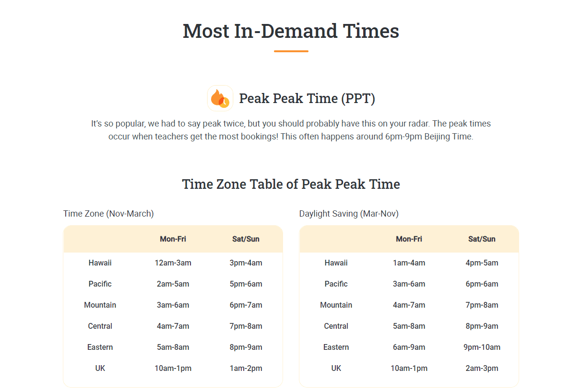The width and height of the screenshot is (581, 392).
Task: Click the 12am-3am Hawaii cell
Action: 173,263
